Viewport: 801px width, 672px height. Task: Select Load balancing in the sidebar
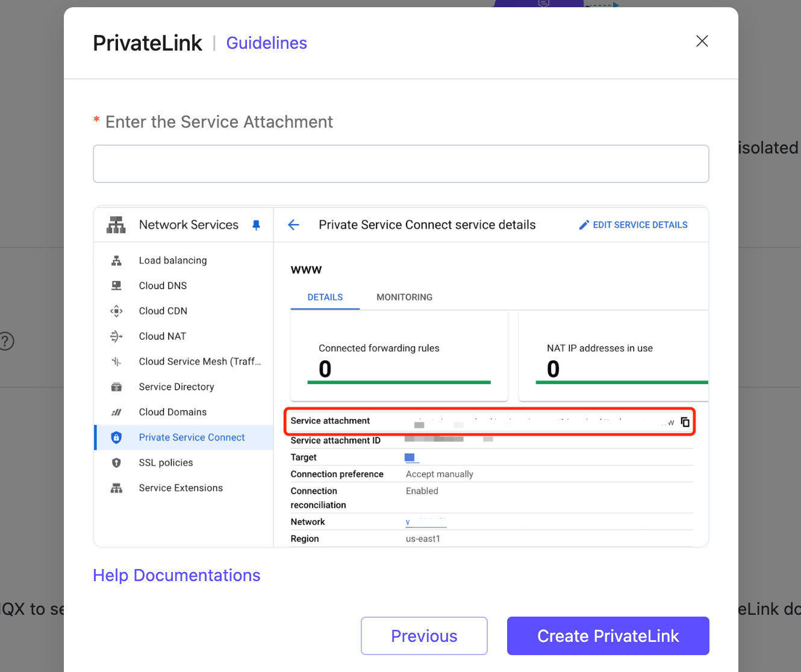[172, 260]
